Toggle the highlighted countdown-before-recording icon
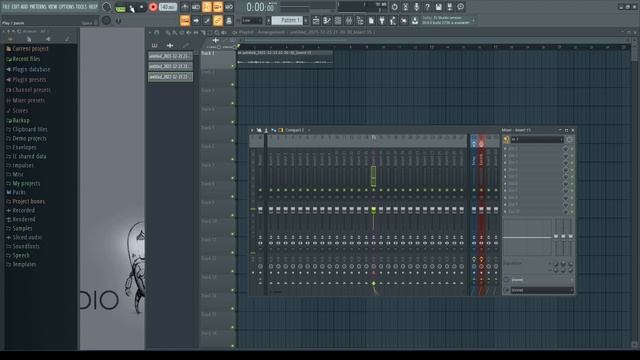Image resolution: width=640 pixels, height=360 pixels. [x=207, y=7]
